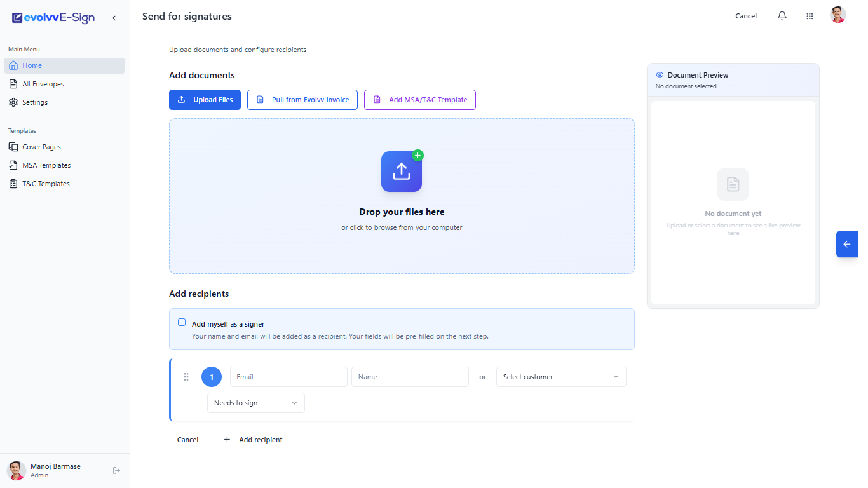Collapse the sidebar with the chevron arrow
This screenshot has height=488, width=868.
pyautogui.click(x=114, y=18)
